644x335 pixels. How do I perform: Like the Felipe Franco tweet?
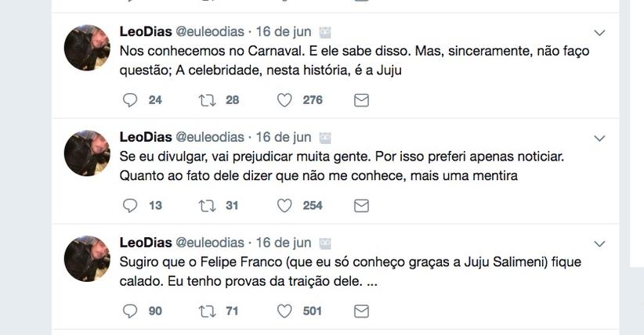tap(284, 311)
